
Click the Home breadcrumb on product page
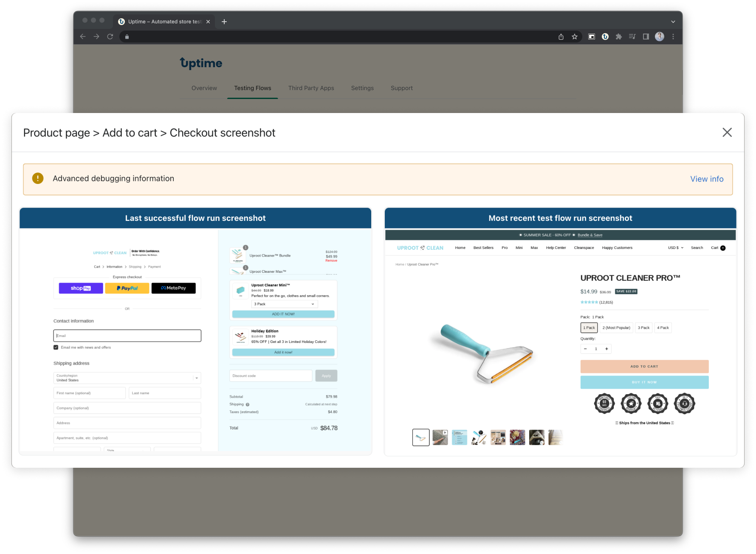pos(400,264)
